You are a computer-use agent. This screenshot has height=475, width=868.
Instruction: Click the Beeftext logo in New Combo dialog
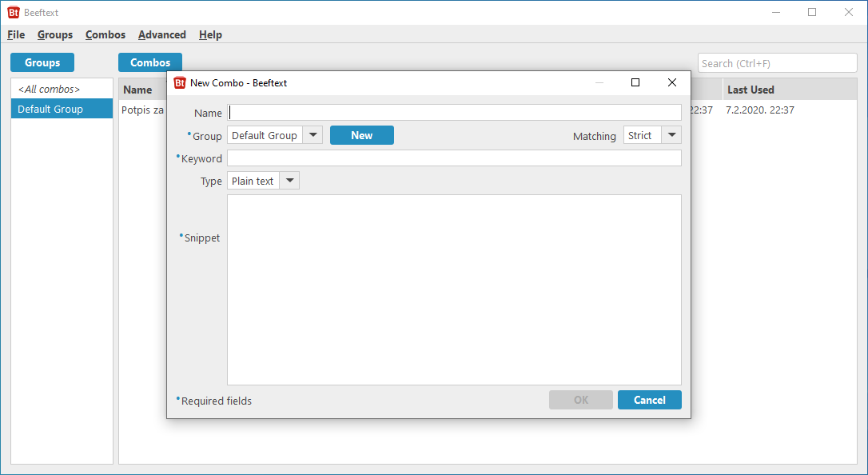tap(180, 83)
